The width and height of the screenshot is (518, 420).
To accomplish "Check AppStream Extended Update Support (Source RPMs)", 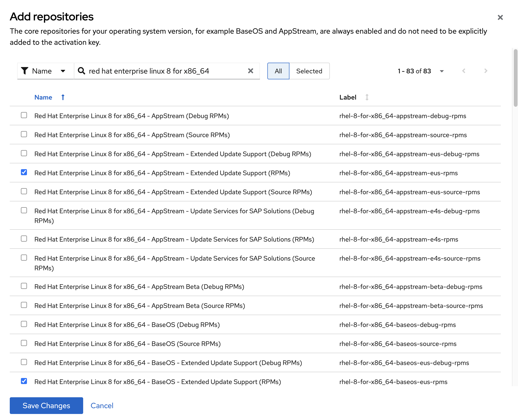I will click(24, 191).
